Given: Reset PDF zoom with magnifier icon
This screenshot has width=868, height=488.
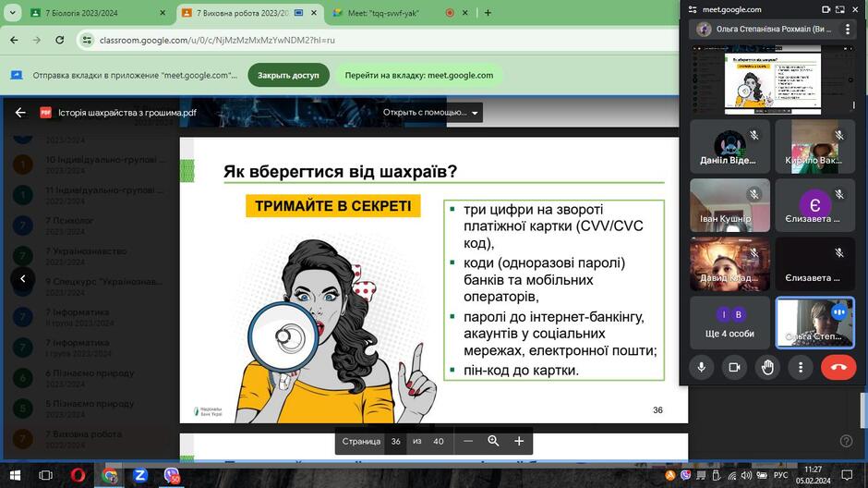Looking at the screenshot, I should pos(493,441).
